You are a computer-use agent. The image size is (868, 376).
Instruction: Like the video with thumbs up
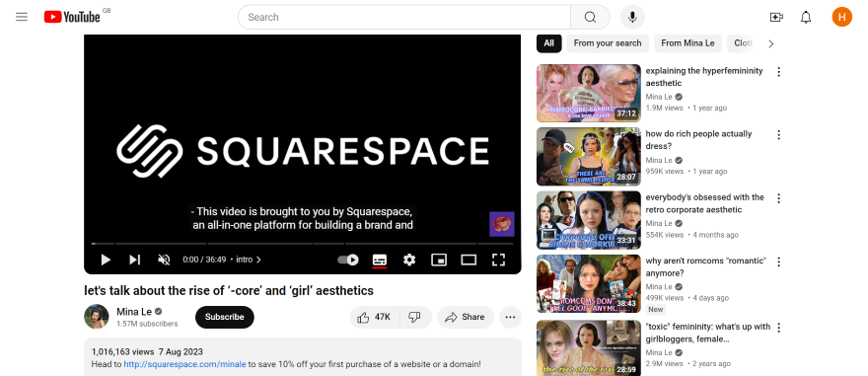coord(374,318)
